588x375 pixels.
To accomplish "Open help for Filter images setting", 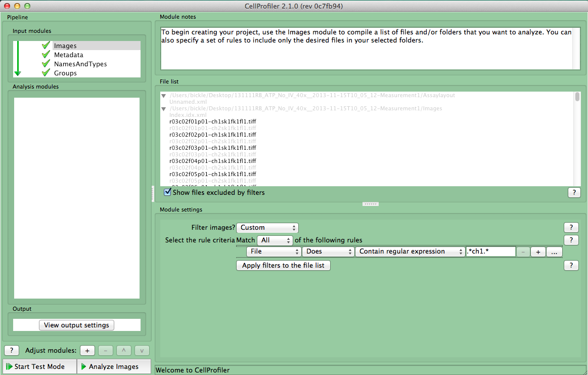I will 571,227.
